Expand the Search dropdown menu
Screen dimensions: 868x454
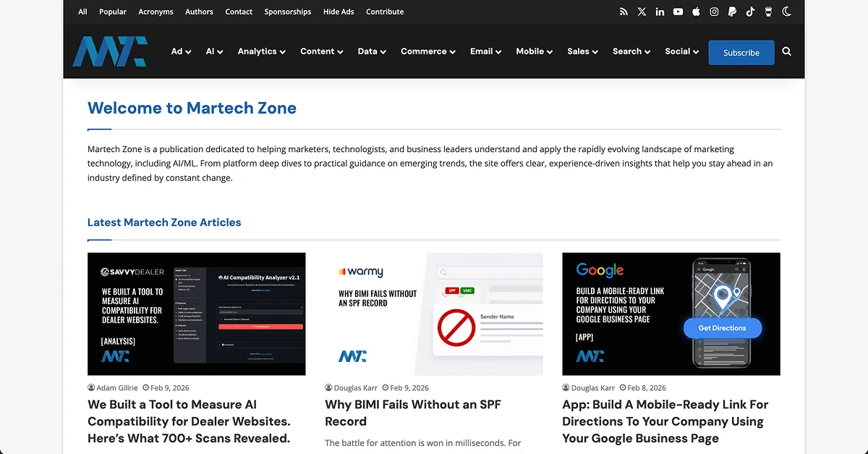[x=631, y=51]
